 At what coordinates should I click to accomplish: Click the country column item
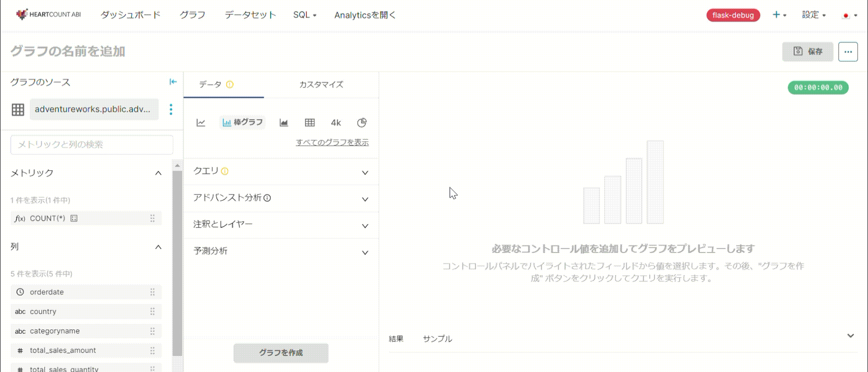[x=86, y=311]
